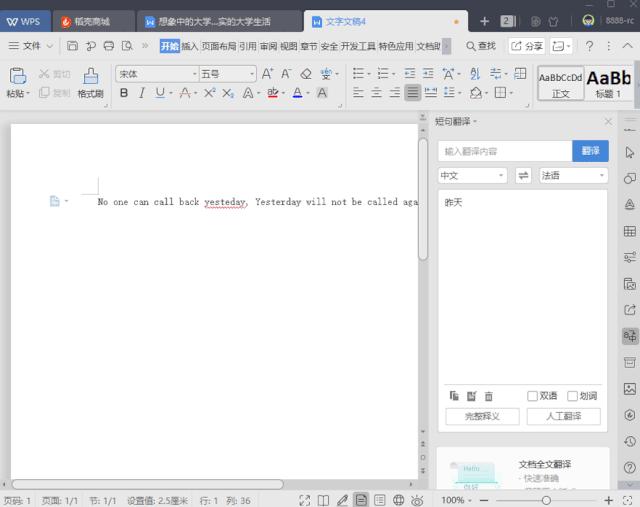Open help icon in right sidebar
Image resolution: width=640 pixels, height=507 pixels.
(x=630, y=467)
